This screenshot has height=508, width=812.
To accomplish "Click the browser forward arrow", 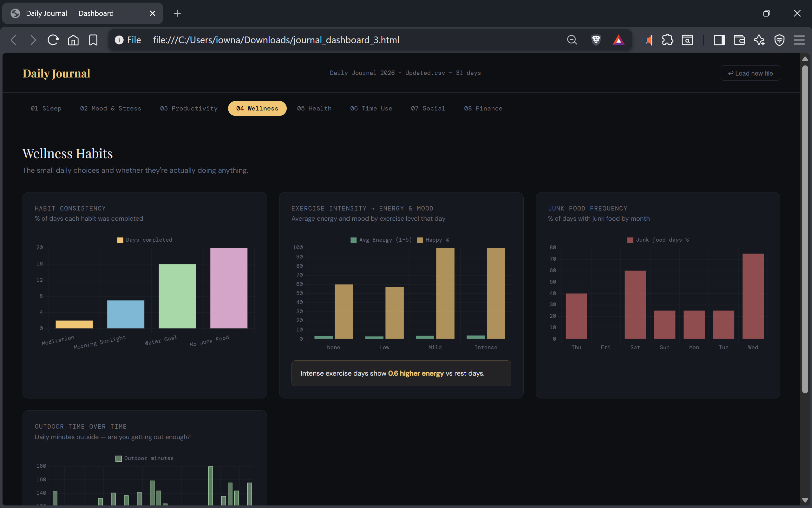I will [33, 40].
